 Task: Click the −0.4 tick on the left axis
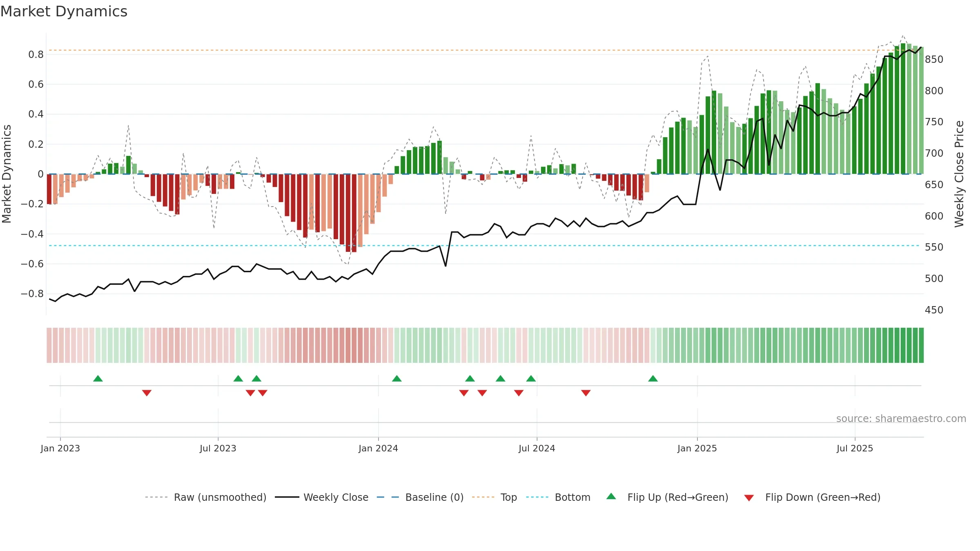click(32, 234)
